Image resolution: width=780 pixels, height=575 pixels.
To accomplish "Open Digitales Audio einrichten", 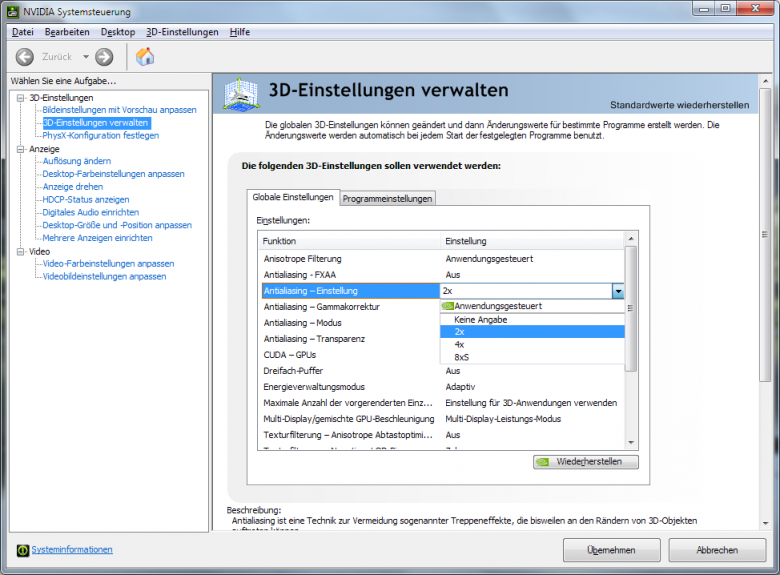I will pos(91,212).
